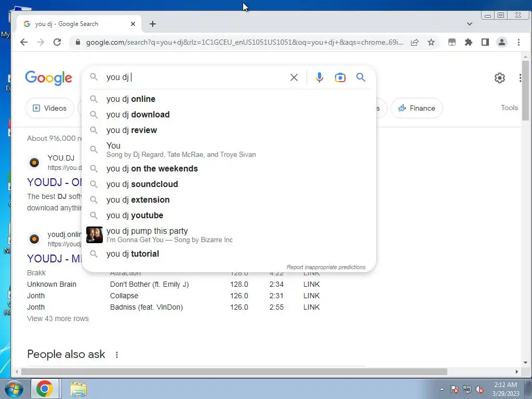
Task: Open the Chrome profile avatar
Action: tap(502, 42)
